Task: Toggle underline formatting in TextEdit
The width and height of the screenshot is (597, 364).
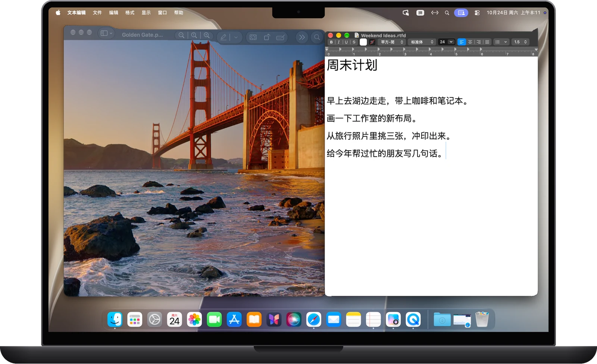Action: click(346, 42)
